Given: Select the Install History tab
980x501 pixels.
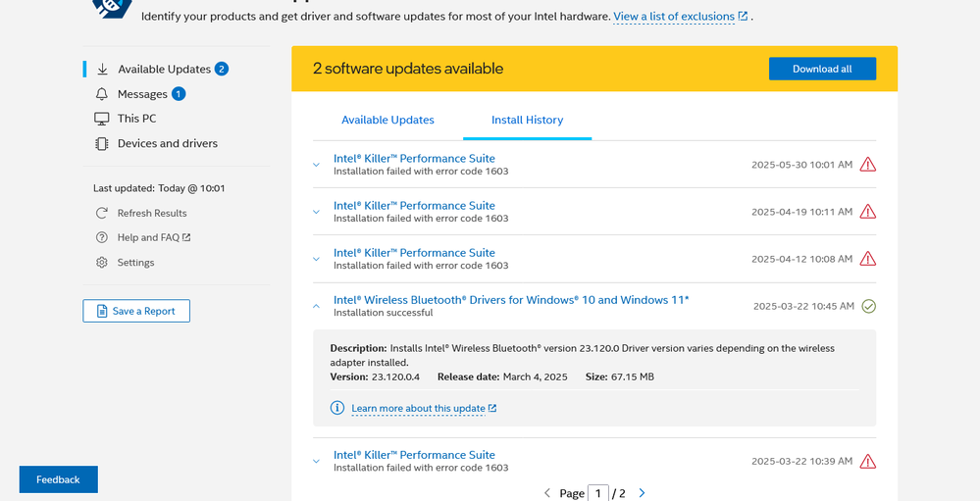Looking at the screenshot, I should point(527,120).
